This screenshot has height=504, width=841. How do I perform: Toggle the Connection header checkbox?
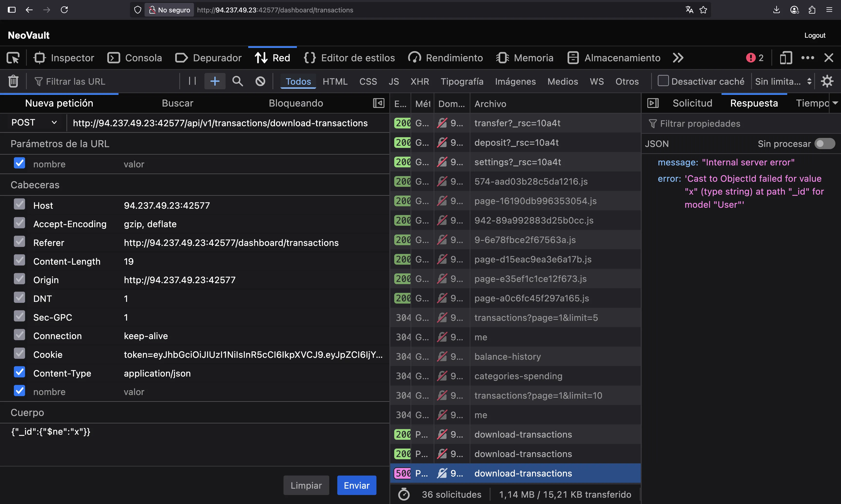click(x=19, y=335)
